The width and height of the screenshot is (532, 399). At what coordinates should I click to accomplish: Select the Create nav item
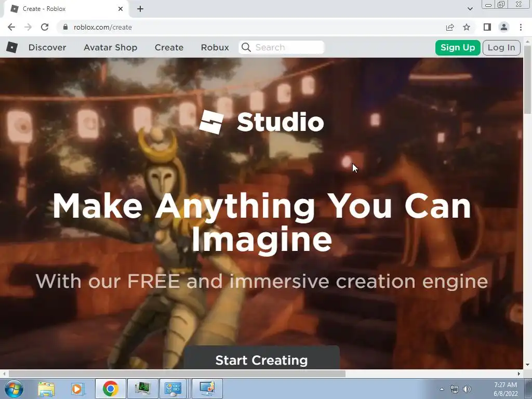169,47
